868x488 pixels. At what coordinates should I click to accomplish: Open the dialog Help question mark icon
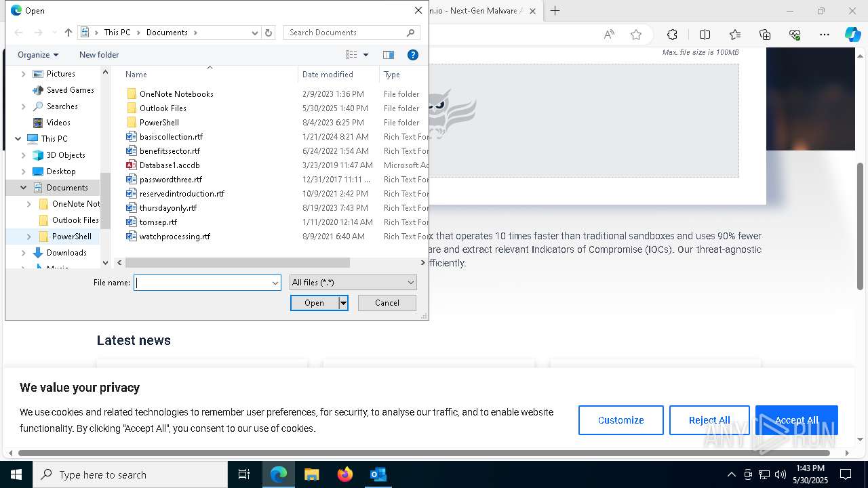[412, 55]
